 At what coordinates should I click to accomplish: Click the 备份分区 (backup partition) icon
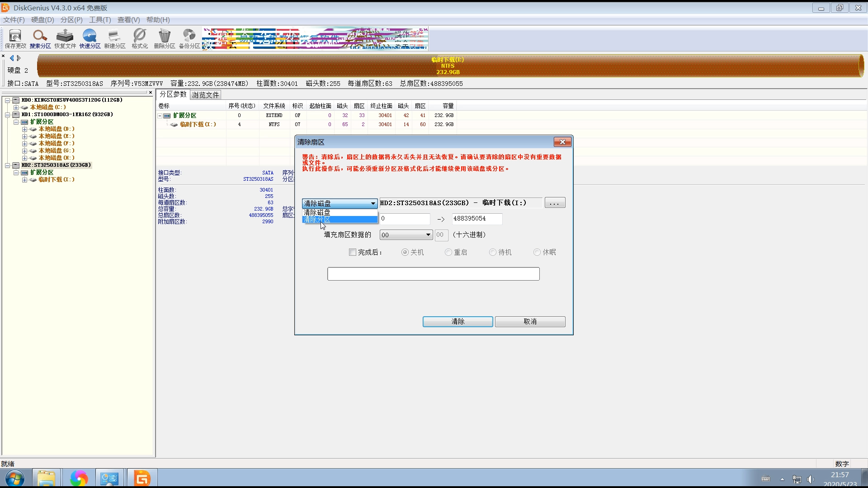(x=189, y=38)
